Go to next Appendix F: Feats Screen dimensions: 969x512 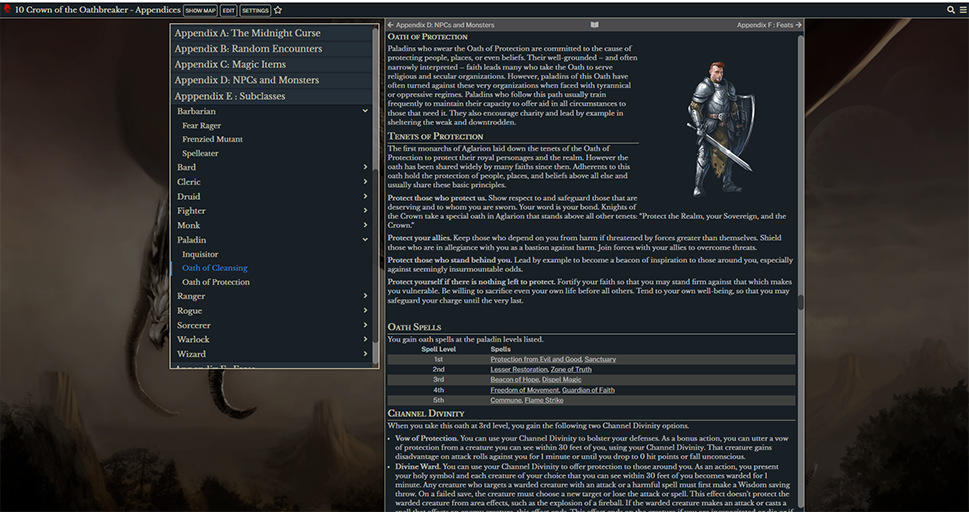coord(769,24)
